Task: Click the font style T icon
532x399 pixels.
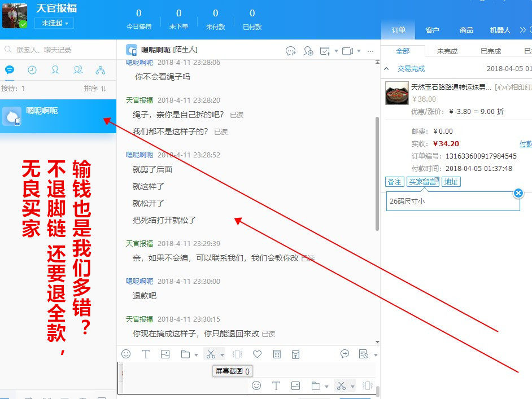Action: click(x=145, y=354)
